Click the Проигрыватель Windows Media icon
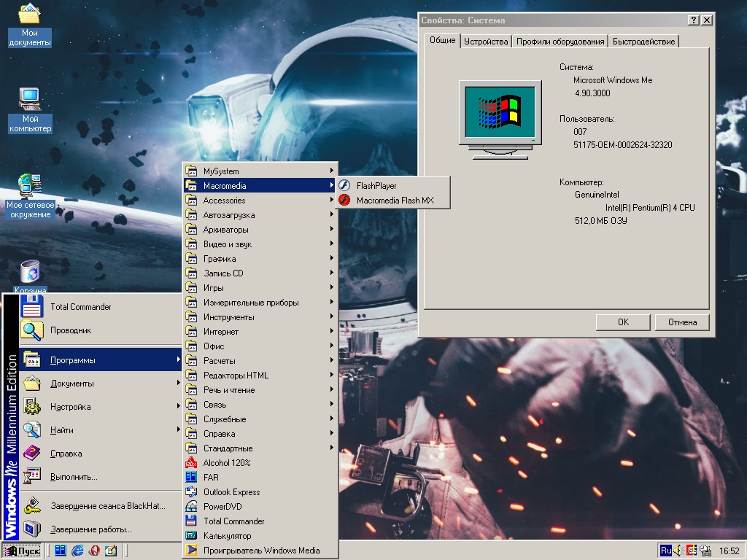 tap(191, 550)
